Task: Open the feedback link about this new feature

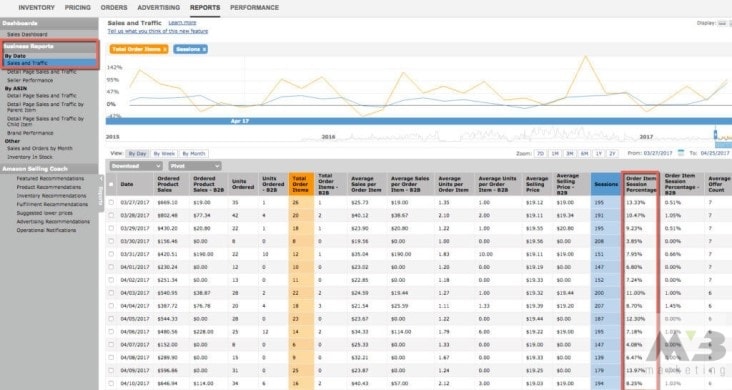Action: pos(158,31)
